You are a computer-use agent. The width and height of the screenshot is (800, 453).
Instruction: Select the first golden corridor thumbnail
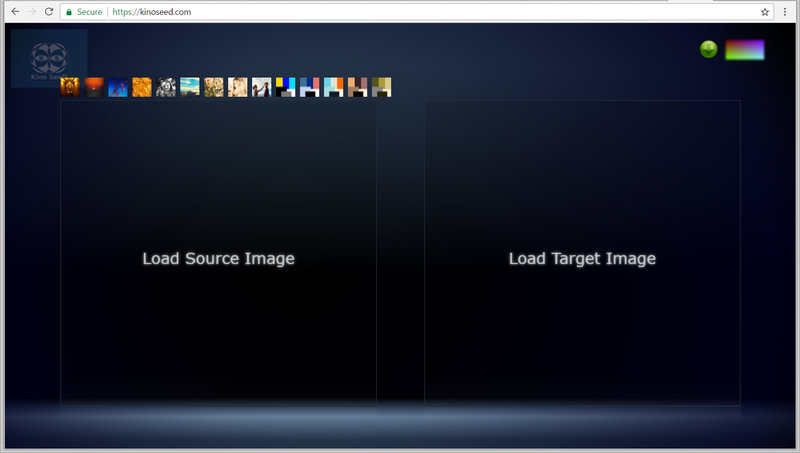(x=70, y=88)
